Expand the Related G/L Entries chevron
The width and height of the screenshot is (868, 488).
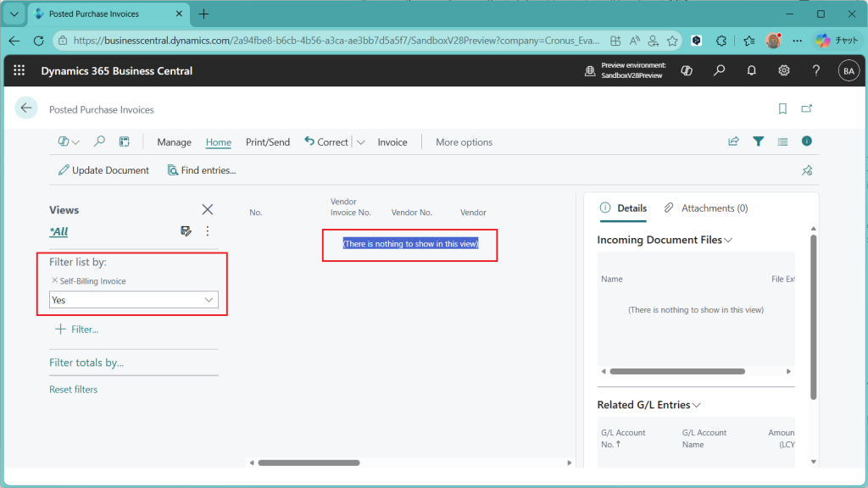697,405
